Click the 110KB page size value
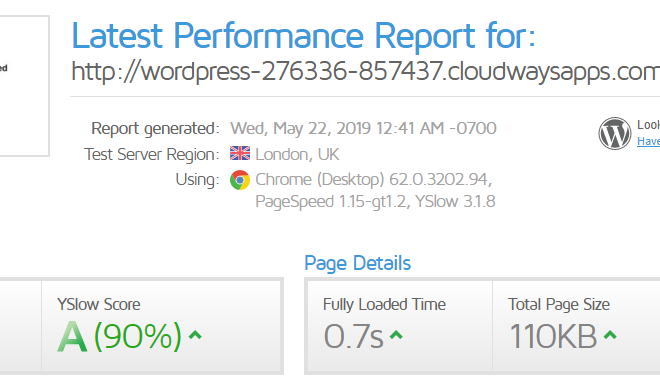 [553, 336]
